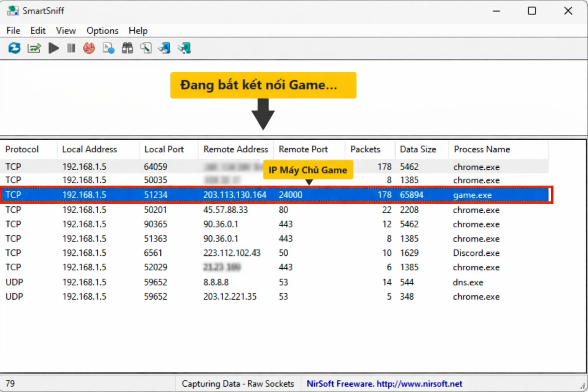Click the display filter toolbar icon

tap(146, 48)
